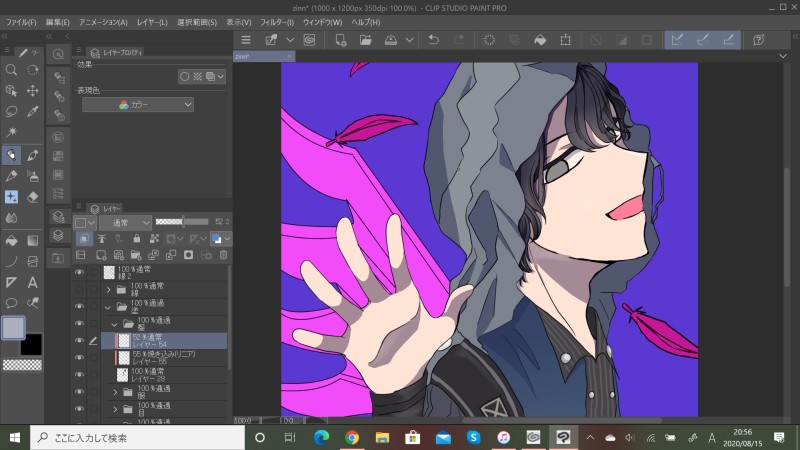The width and height of the screenshot is (800, 450).
Task: Show the 線 folder layer
Action: pyautogui.click(x=79, y=290)
